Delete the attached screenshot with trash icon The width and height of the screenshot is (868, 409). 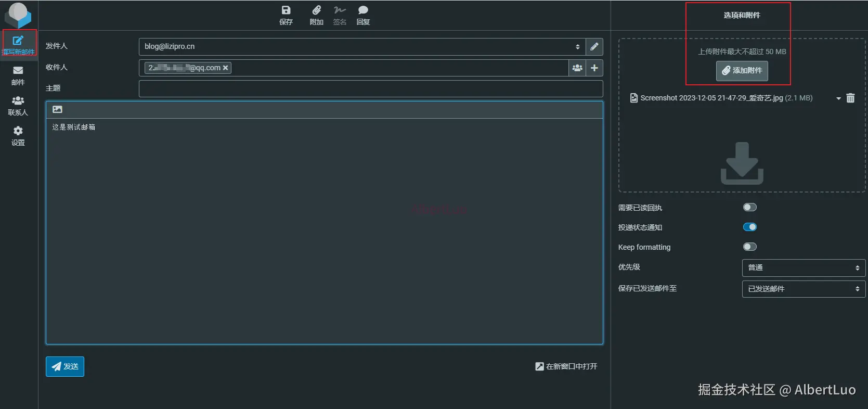click(850, 98)
